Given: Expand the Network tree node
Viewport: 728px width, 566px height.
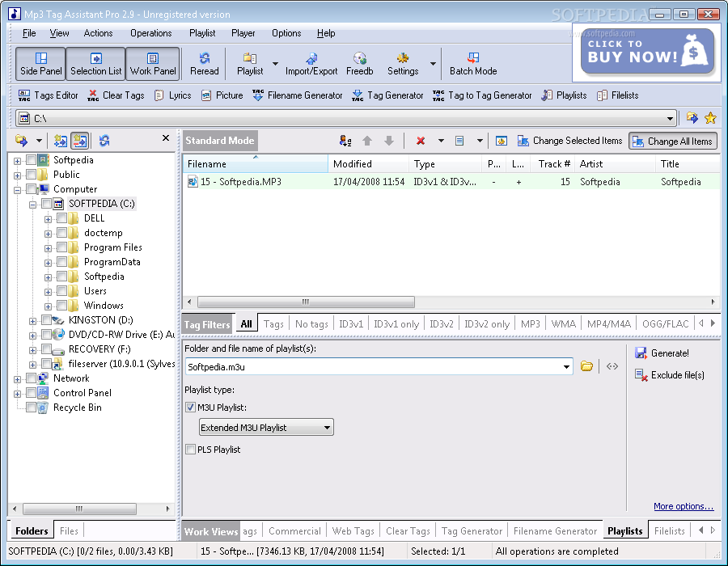Looking at the screenshot, I should click(17, 379).
